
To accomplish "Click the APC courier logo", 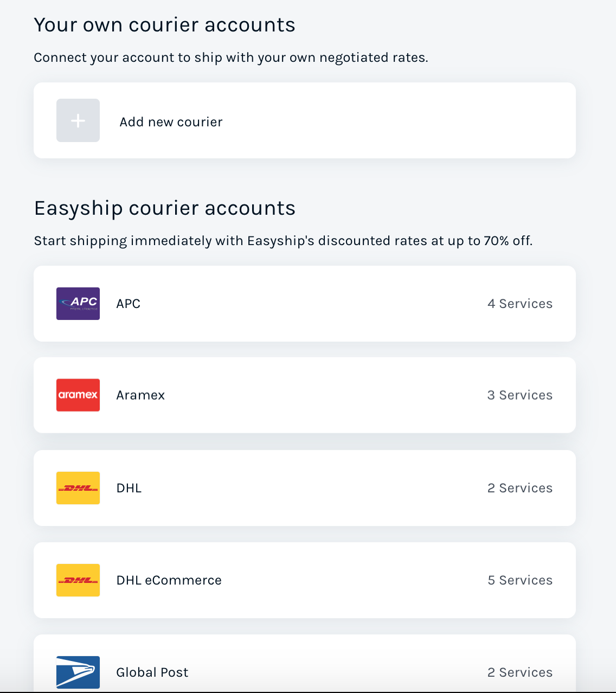I will (x=78, y=304).
